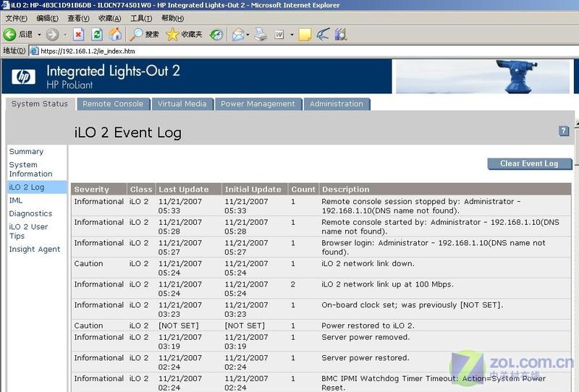Open the 帮助(H) menu
The width and height of the screenshot is (579, 392).
coord(172,18)
